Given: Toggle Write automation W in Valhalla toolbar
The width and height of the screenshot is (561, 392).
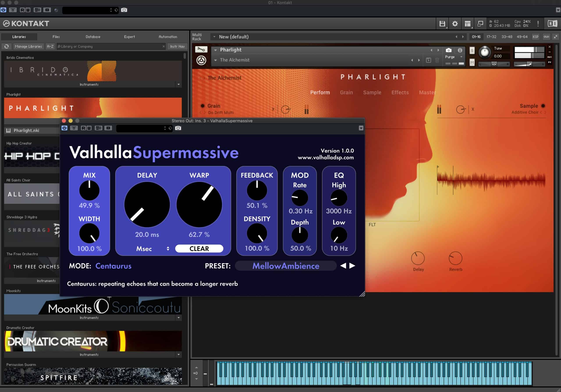Looking at the screenshot, I should click(89, 128).
